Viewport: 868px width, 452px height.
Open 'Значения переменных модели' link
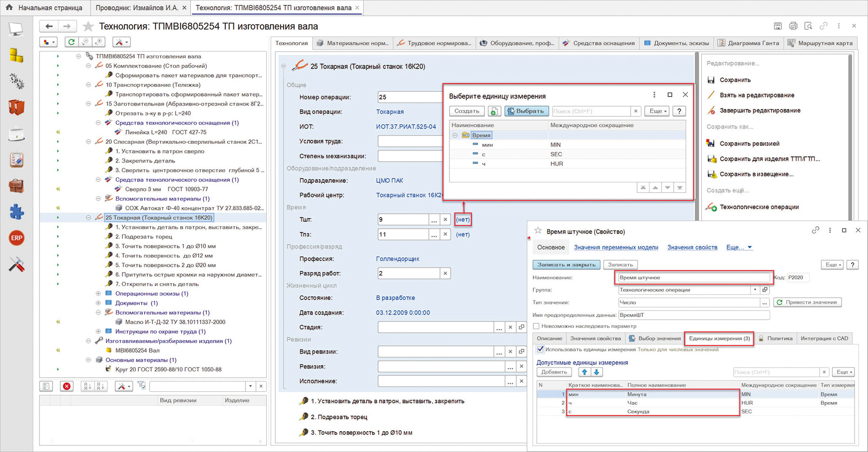[616, 247]
